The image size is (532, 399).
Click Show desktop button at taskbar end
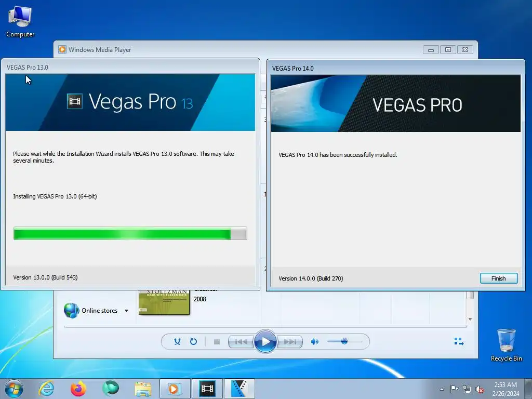(x=528, y=389)
